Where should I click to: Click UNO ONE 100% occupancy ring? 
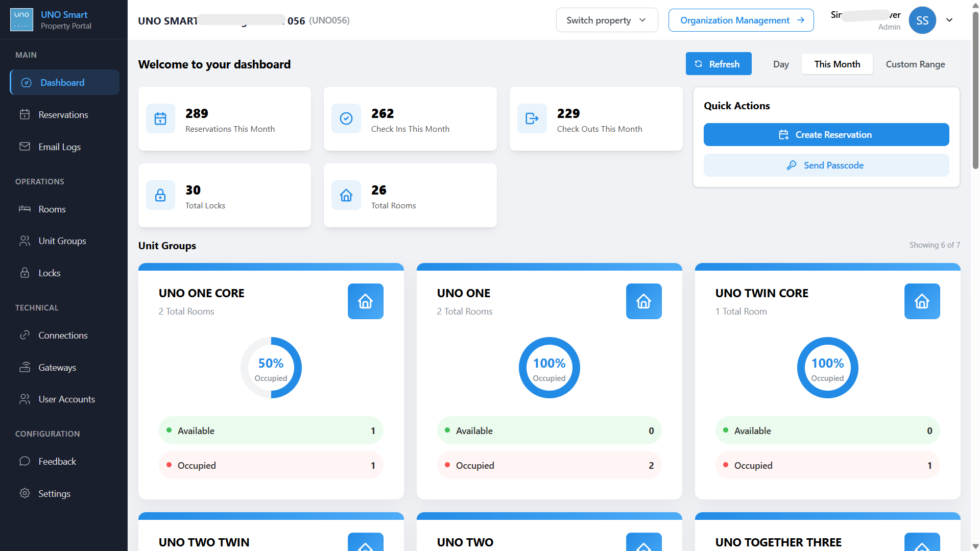click(549, 368)
